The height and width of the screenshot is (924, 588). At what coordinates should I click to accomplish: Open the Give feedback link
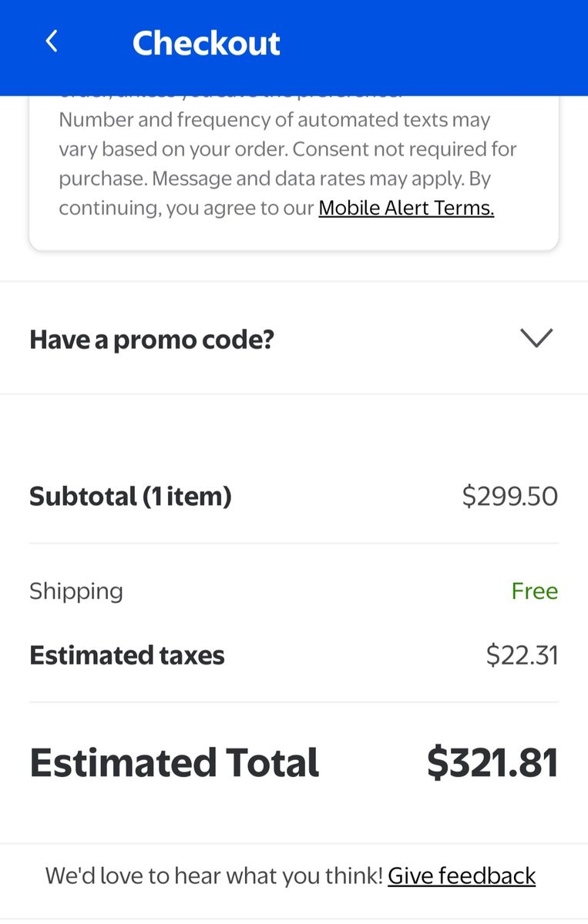(x=462, y=875)
